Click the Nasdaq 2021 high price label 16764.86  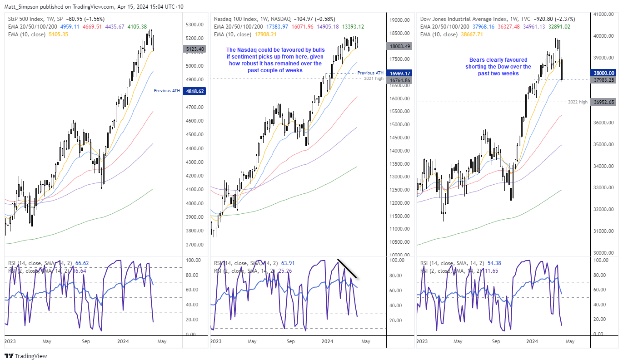[x=399, y=80]
